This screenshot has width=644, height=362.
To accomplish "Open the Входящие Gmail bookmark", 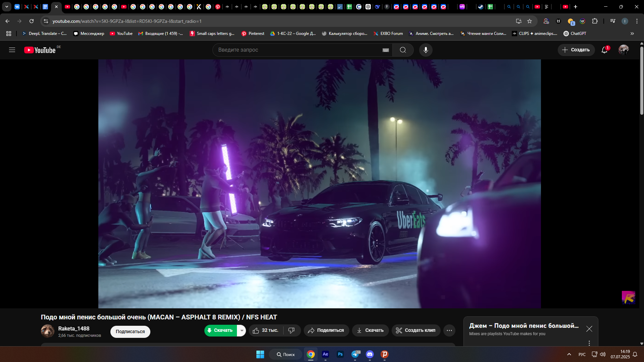I will (161, 34).
